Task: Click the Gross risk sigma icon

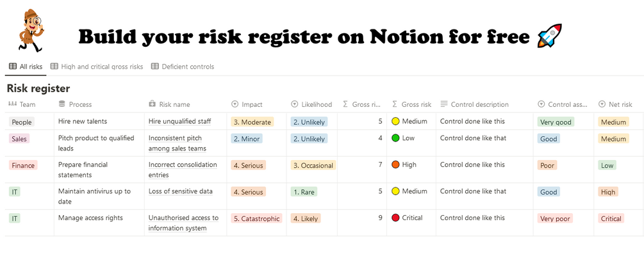Action: click(395, 104)
